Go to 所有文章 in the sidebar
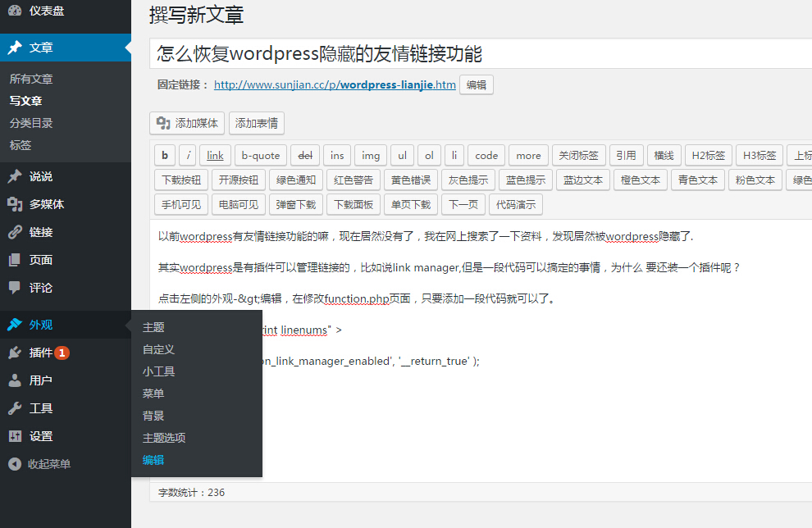 [31, 79]
